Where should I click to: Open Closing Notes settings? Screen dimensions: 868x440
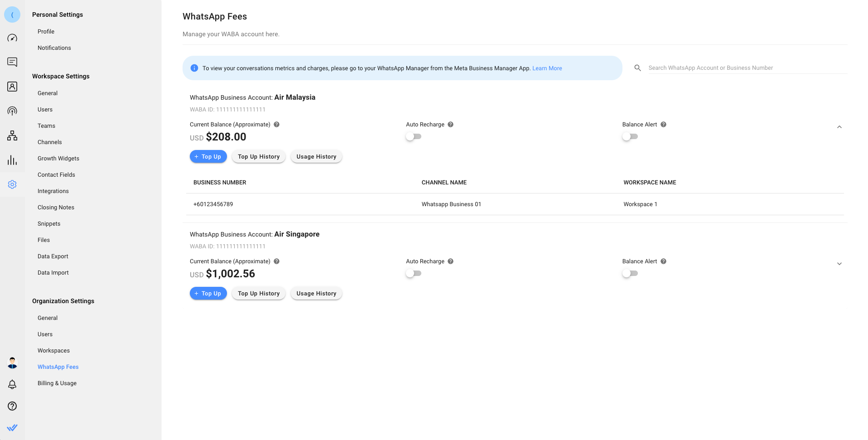56,208
